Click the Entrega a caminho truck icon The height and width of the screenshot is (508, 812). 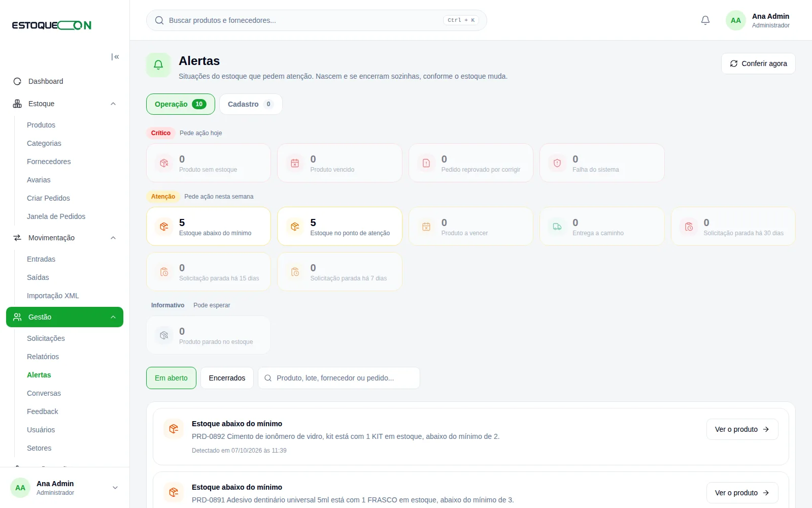click(x=557, y=227)
